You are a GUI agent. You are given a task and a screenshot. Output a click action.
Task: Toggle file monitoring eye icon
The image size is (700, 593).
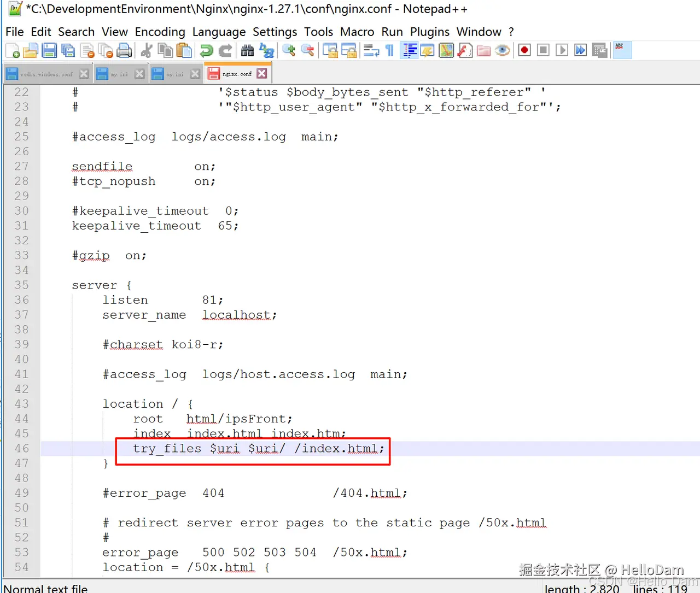click(502, 51)
